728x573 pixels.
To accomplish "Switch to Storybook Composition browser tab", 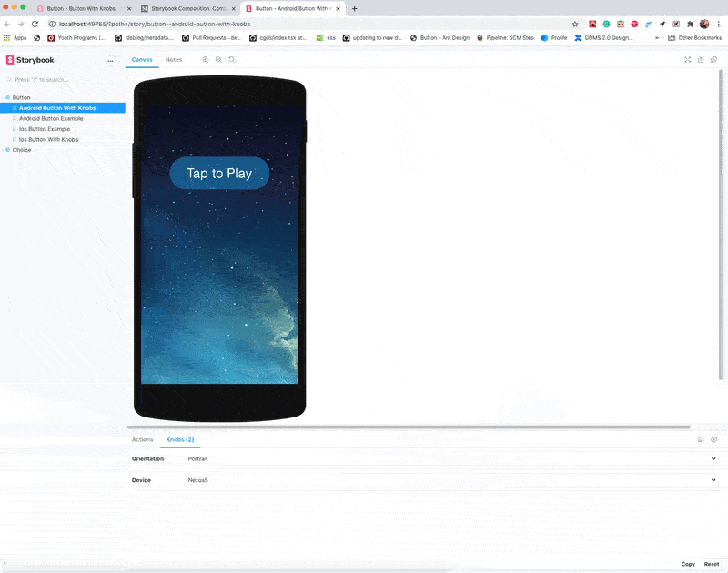I will [188, 9].
